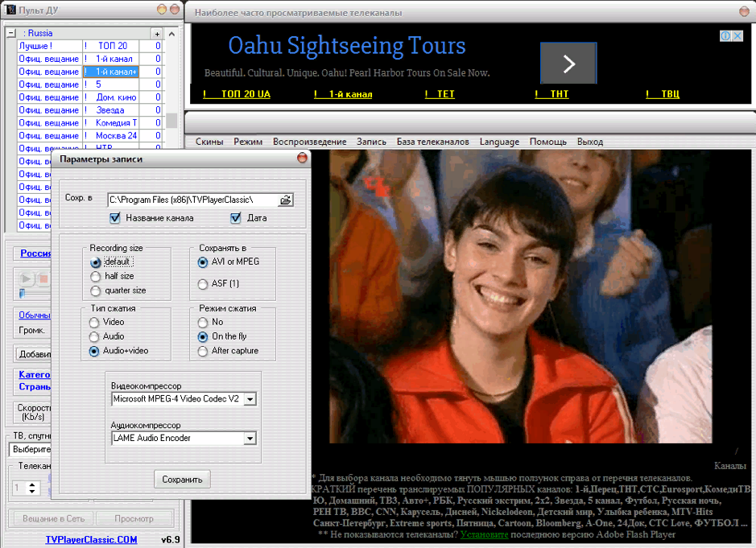The image size is (756, 548).
Task: Toggle the Дата checkbox
Action: [235, 218]
